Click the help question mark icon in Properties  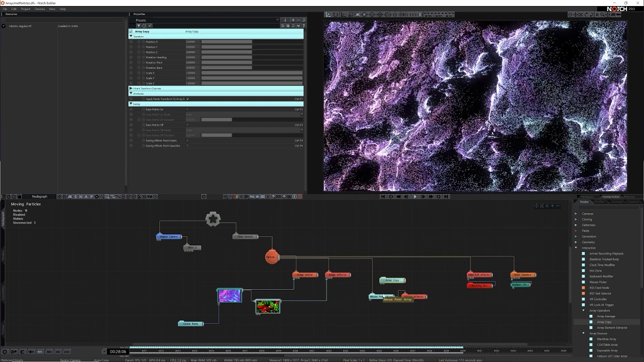[303, 26]
